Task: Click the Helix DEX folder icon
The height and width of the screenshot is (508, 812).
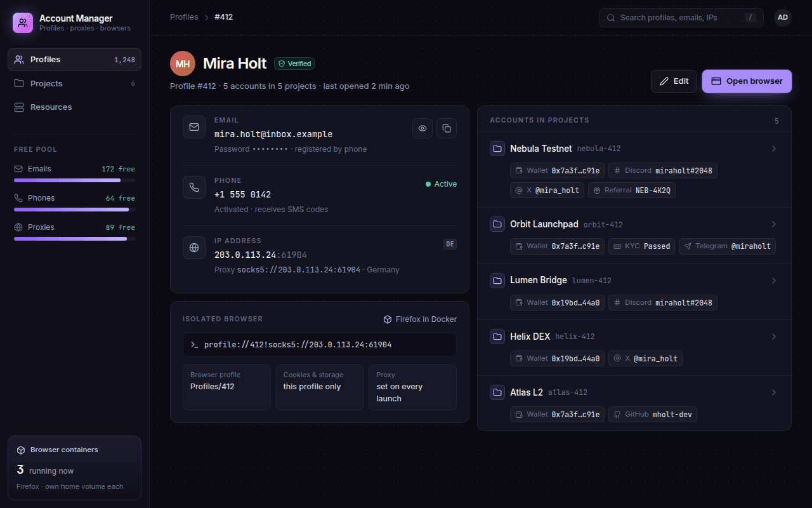Action: click(497, 336)
